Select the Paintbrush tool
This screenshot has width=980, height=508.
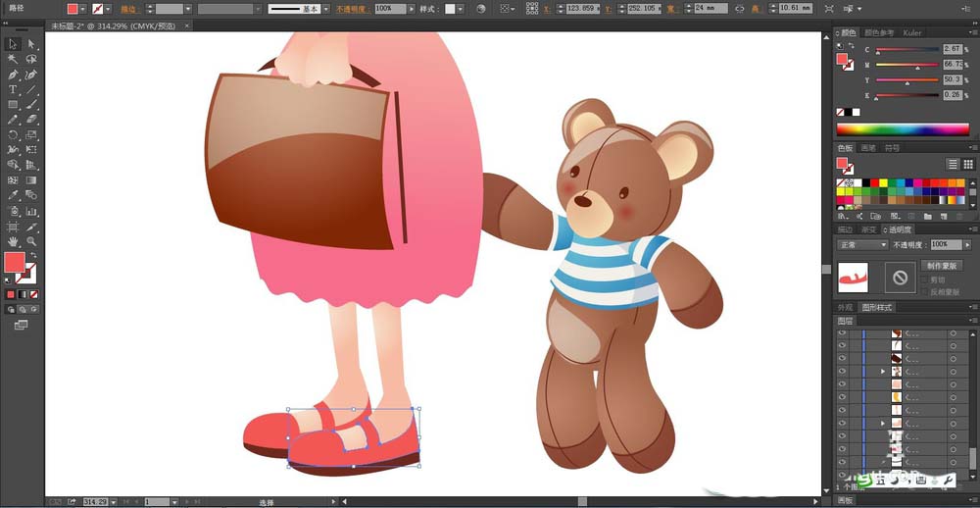31,105
